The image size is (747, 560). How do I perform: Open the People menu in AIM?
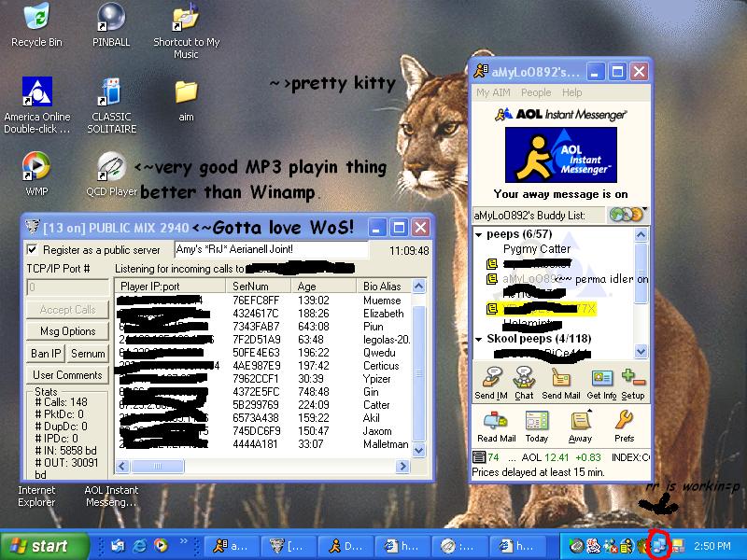536,92
